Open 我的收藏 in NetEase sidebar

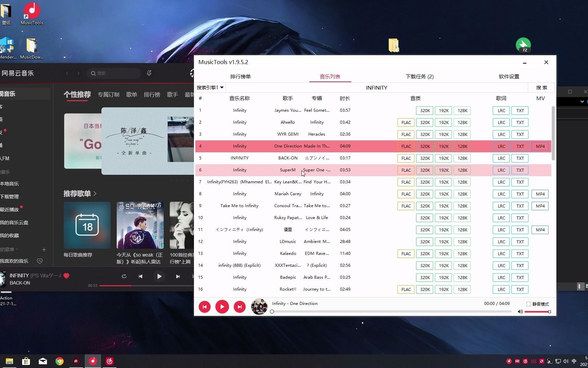click(10, 235)
